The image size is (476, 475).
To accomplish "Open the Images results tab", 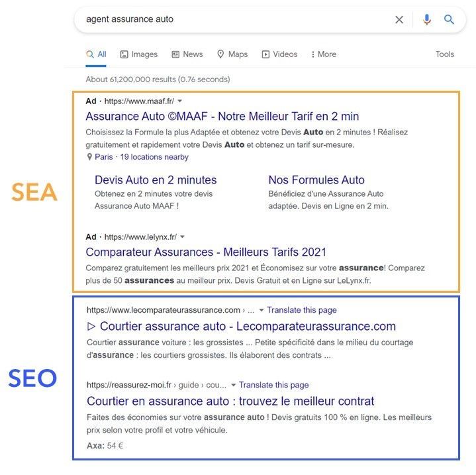I will (139, 54).
